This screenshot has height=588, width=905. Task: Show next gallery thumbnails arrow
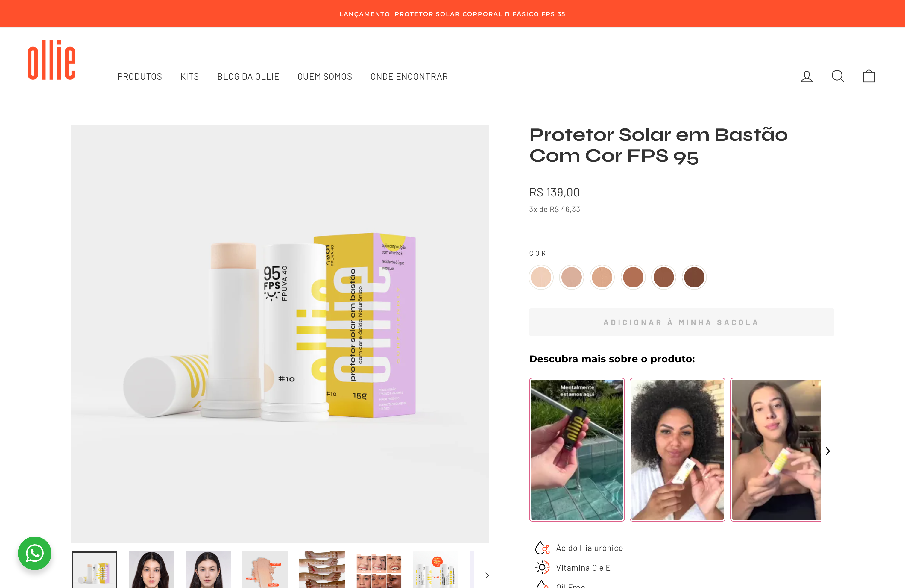487,575
